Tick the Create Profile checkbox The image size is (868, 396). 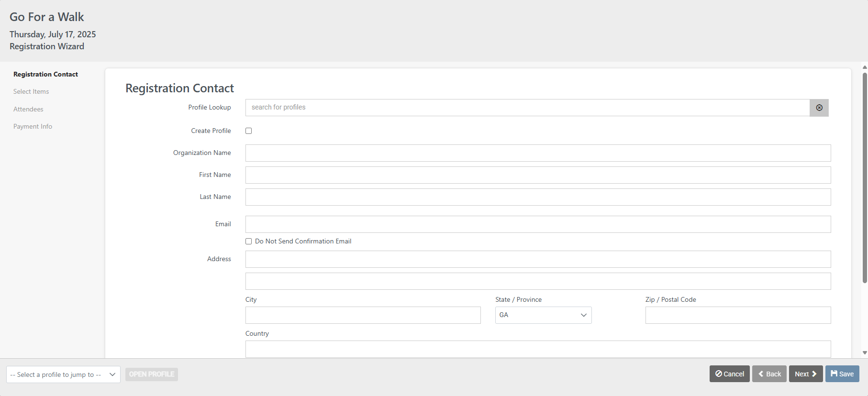(249, 131)
